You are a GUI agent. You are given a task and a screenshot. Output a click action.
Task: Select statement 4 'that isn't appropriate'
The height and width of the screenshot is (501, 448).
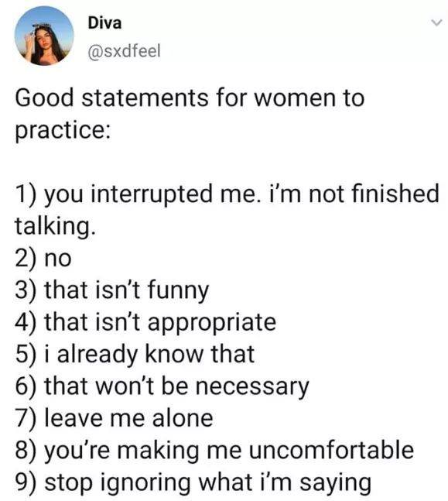tap(145, 323)
